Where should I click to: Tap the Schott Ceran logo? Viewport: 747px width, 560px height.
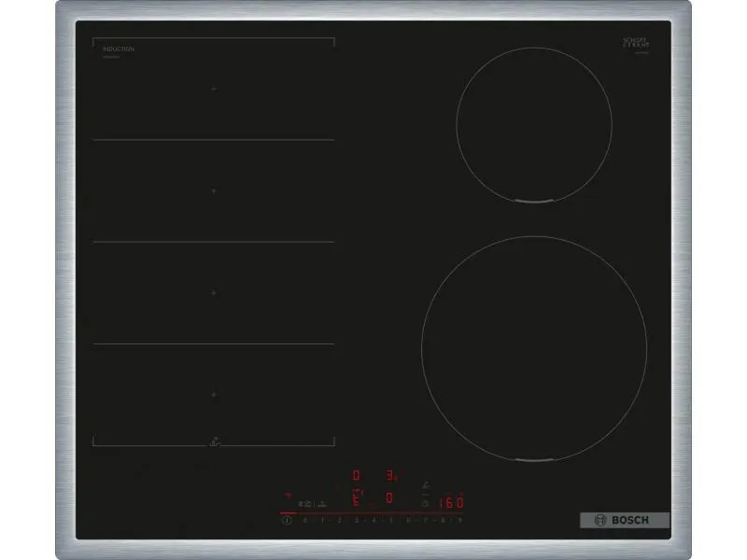[x=636, y=43]
